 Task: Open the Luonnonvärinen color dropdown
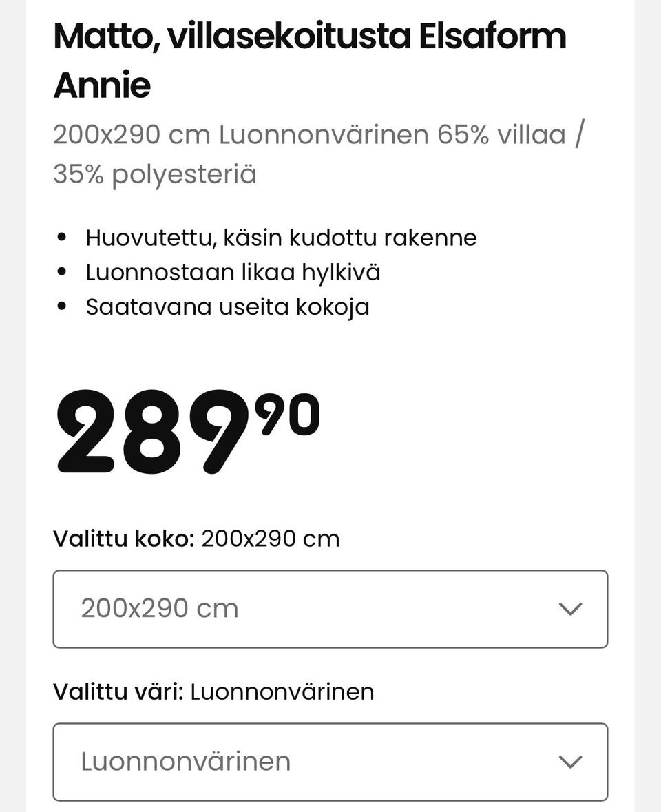330,762
